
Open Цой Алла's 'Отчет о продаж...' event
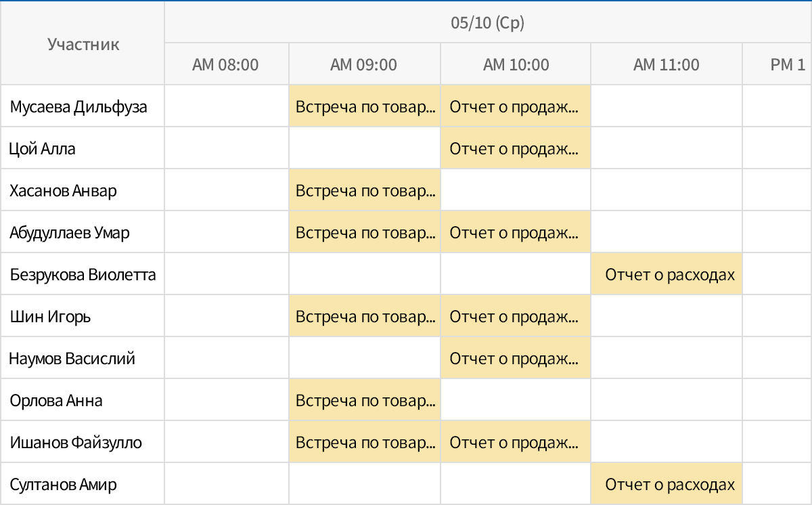coord(516,148)
